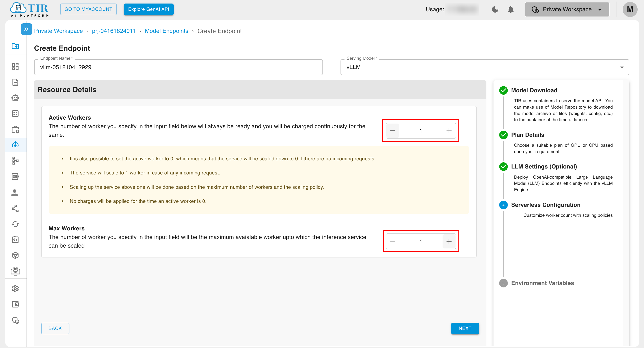Screen dimensions: 644x348
Task: Open the officer person icon in sidebar
Action: pyautogui.click(x=15, y=192)
